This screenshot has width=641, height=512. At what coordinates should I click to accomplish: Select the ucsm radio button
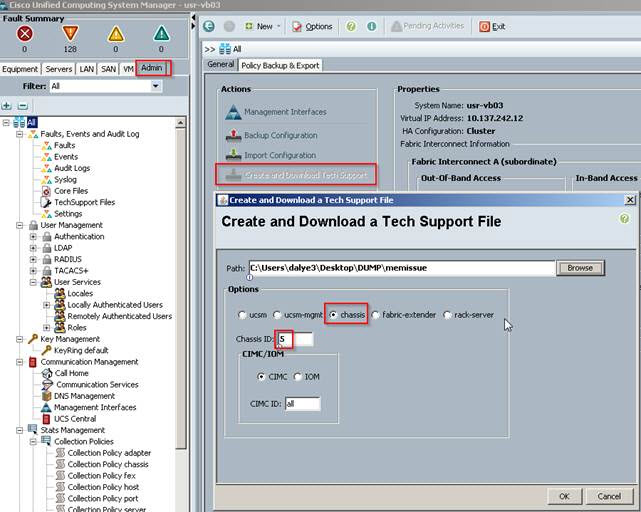tap(243, 315)
